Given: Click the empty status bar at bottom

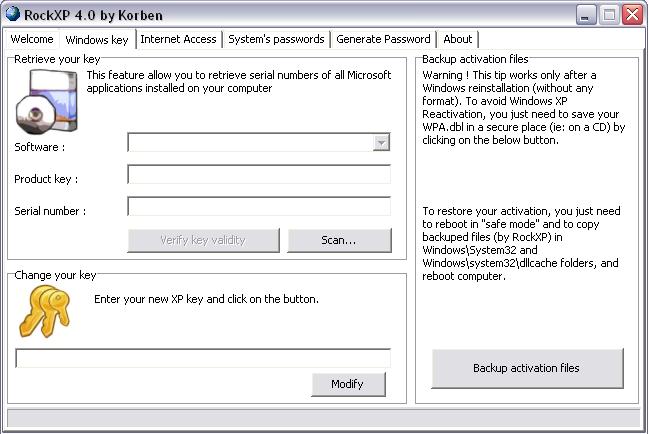Looking at the screenshot, I should [x=324, y=418].
